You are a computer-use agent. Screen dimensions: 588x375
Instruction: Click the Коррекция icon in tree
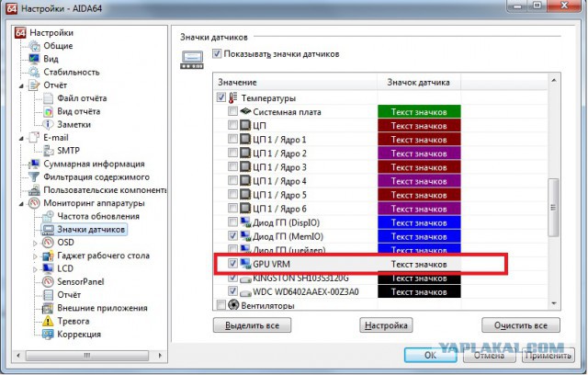[48, 335]
